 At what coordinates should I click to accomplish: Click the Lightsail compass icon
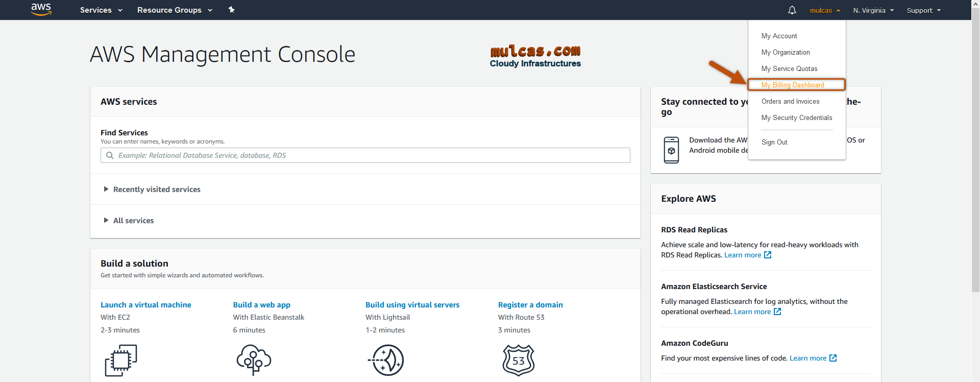(x=386, y=360)
